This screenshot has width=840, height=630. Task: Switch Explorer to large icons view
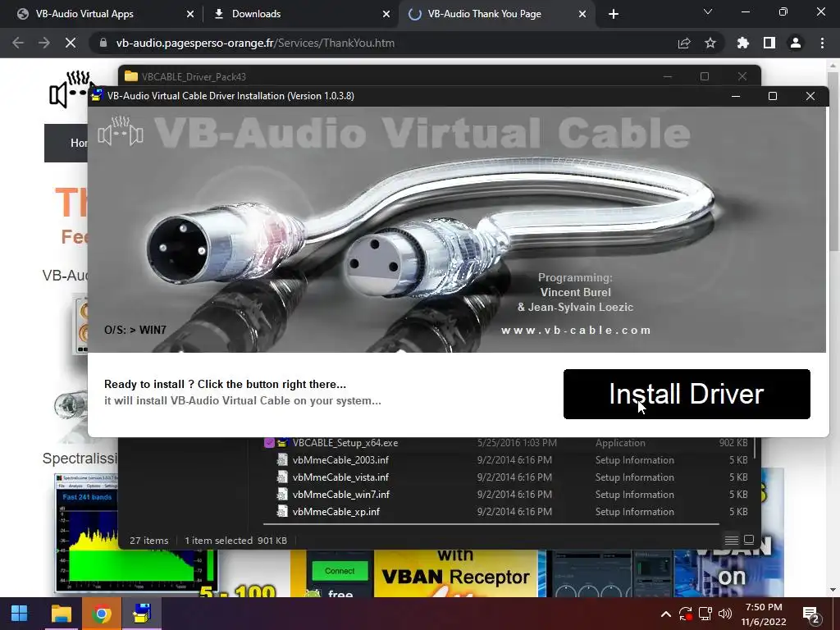(x=749, y=540)
